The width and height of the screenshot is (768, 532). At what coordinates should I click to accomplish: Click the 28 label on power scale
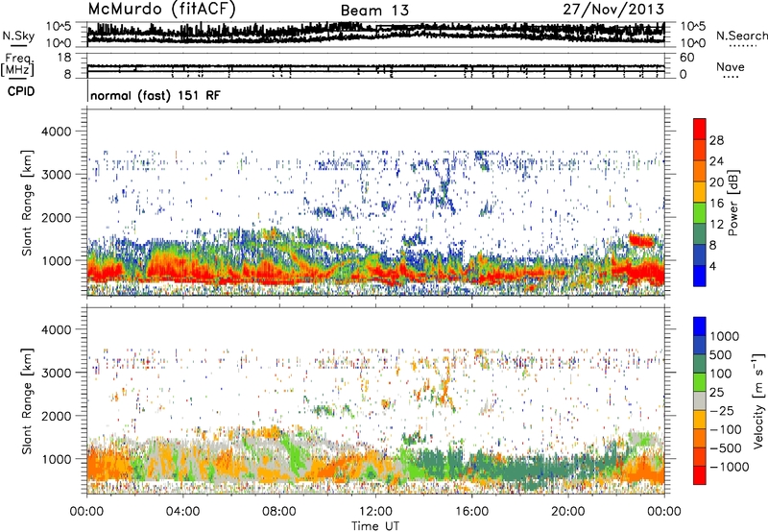(716, 140)
